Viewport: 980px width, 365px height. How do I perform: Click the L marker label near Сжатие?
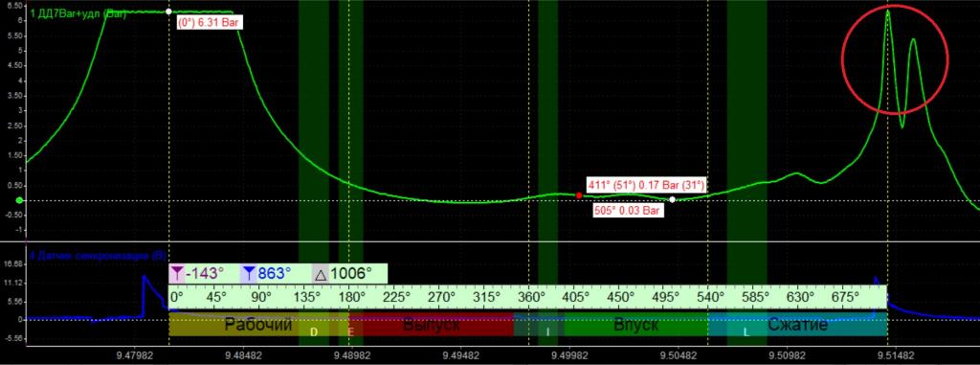[746, 331]
